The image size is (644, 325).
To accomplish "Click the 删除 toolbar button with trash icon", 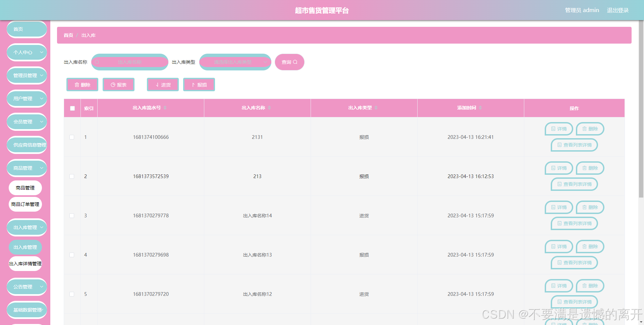I will pos(83,85).
